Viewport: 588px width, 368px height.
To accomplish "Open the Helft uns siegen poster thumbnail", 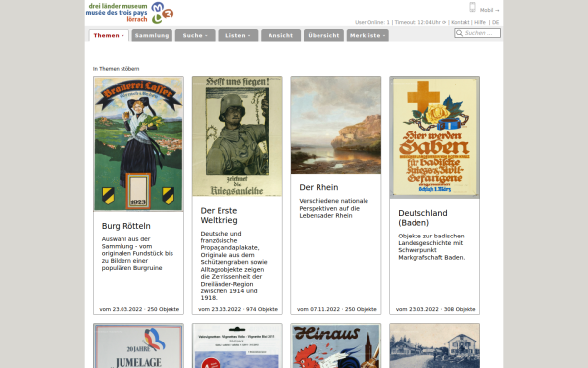I will 237,136.
